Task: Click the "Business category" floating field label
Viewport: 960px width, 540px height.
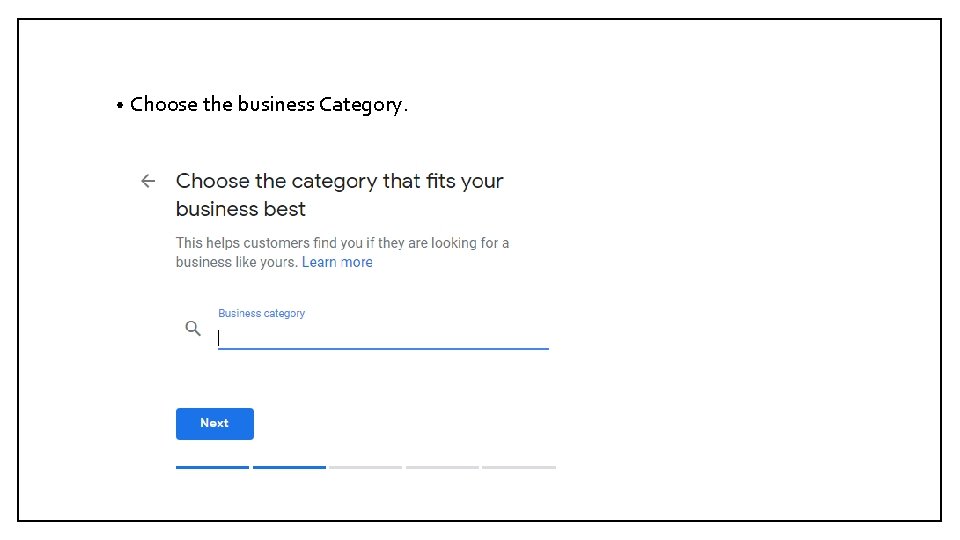Action: click(261, 313)
